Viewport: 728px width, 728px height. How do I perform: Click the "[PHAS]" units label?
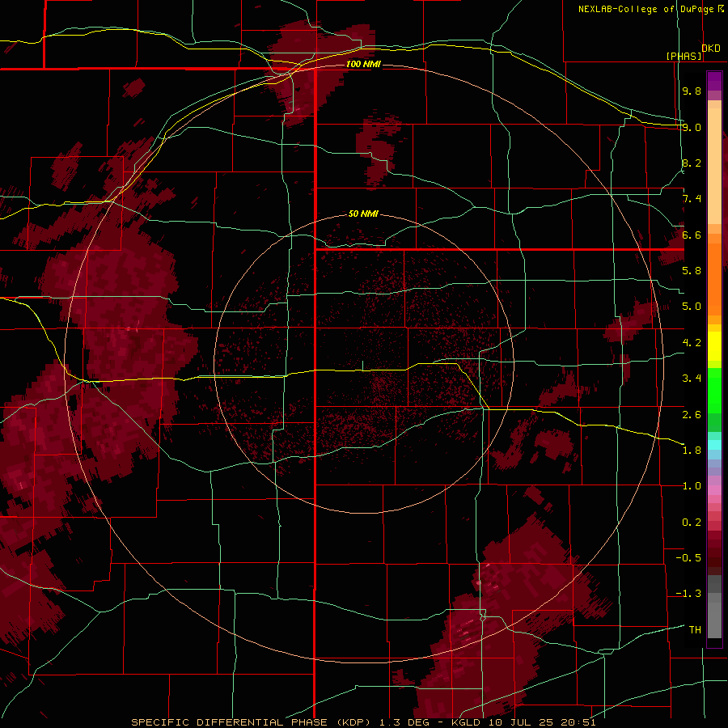(684, 56)
